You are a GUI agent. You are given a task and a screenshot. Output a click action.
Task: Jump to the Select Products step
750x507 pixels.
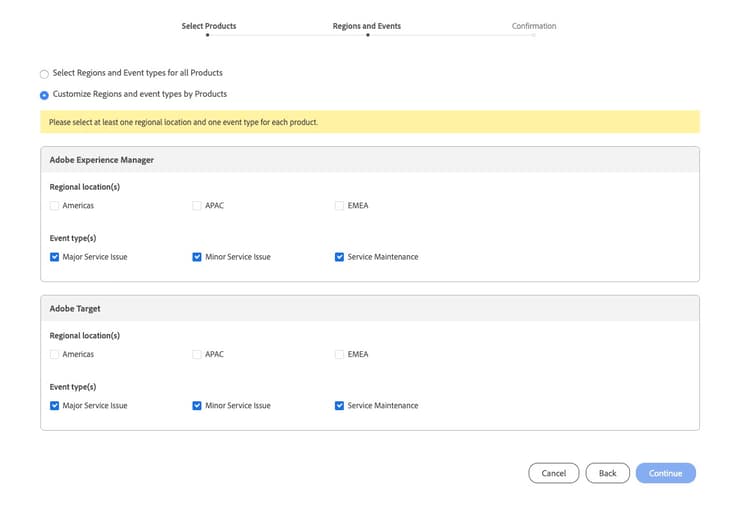pyautogui.click(x=208, y=27)
